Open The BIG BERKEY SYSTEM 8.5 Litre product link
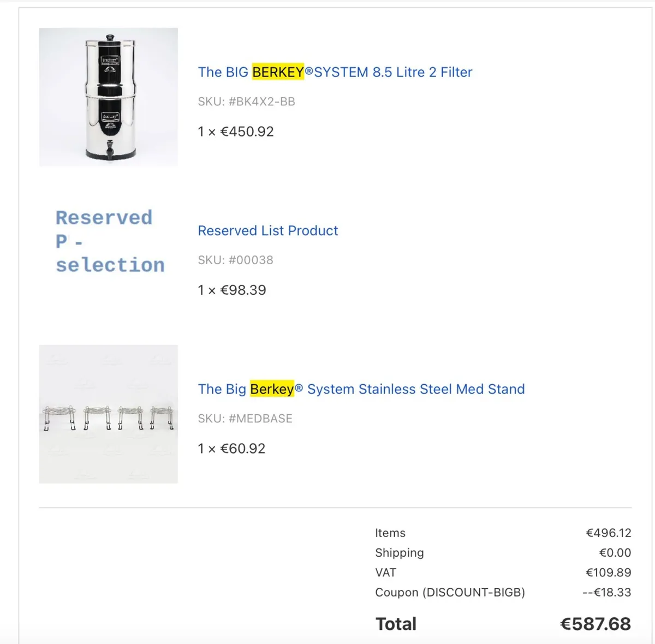The height and width of the screenshot is (644, 655). (x=335, y=71)
